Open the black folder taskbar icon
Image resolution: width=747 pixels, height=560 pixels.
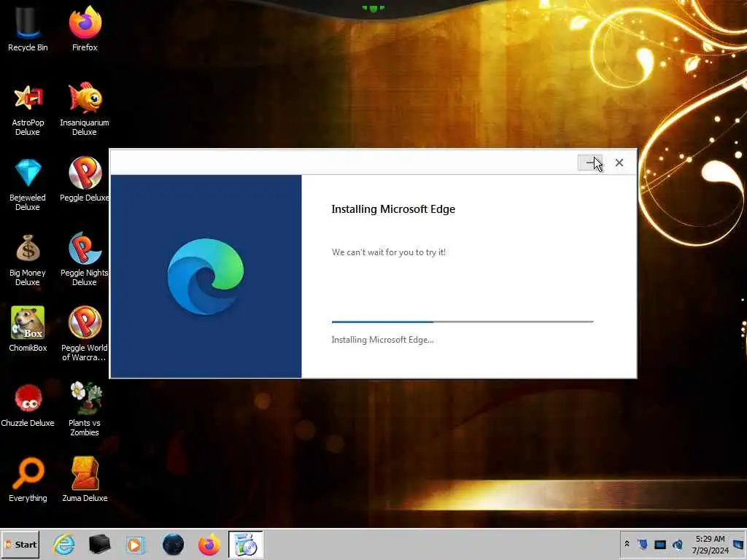point(99,544)
